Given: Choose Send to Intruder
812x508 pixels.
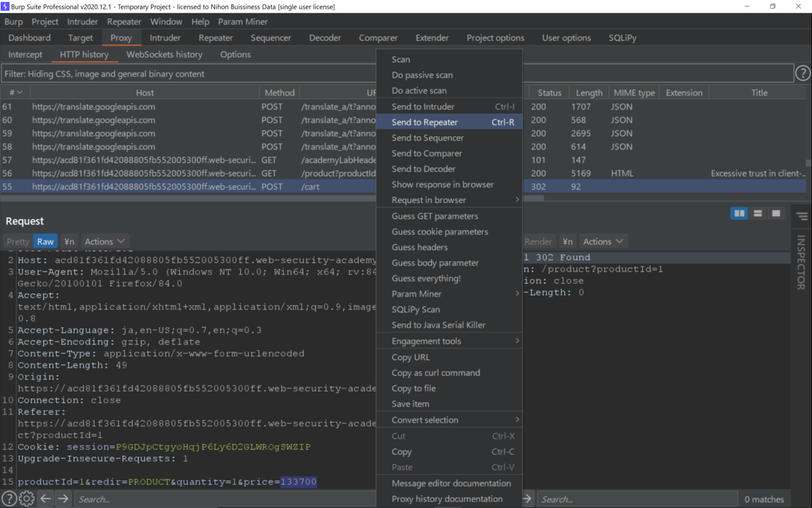Looking at the screenshot, I should (449, 106).
